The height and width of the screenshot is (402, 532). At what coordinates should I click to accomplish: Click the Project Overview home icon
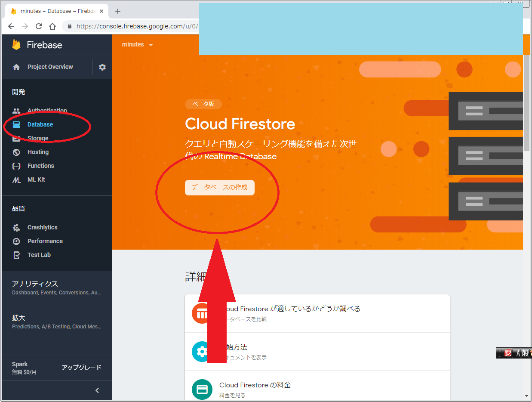pyautogui.click(x=16, y=67)
